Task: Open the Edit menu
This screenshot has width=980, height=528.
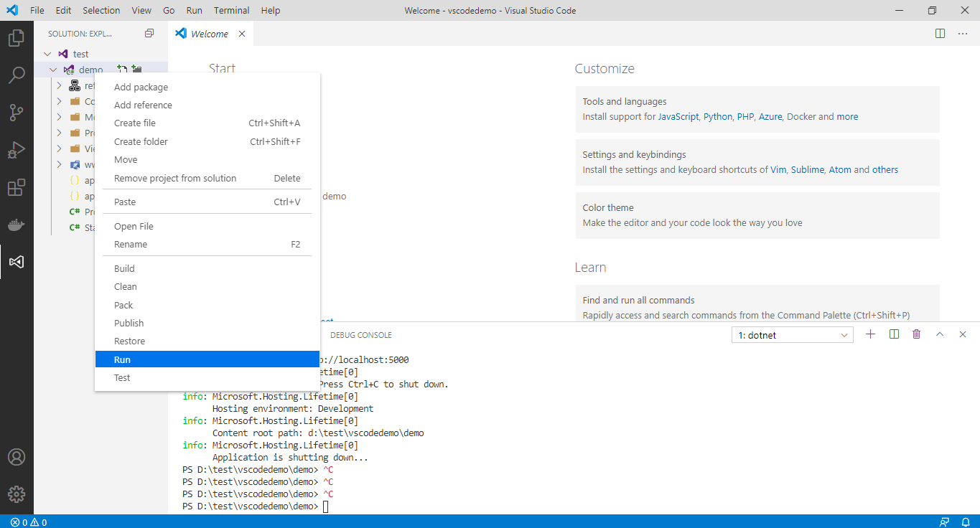Action: pyautogui.click(x=63, y=11)
